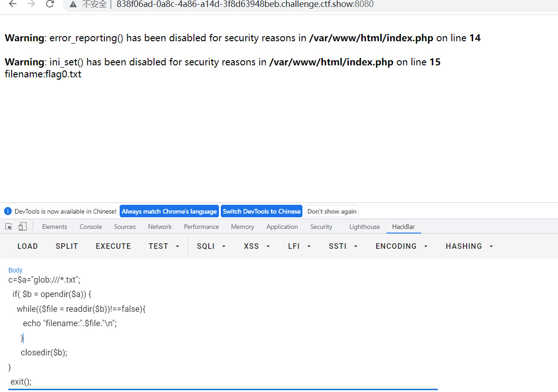
Task: Activate the inspect element picker icon
Action: tap(9, 227)
